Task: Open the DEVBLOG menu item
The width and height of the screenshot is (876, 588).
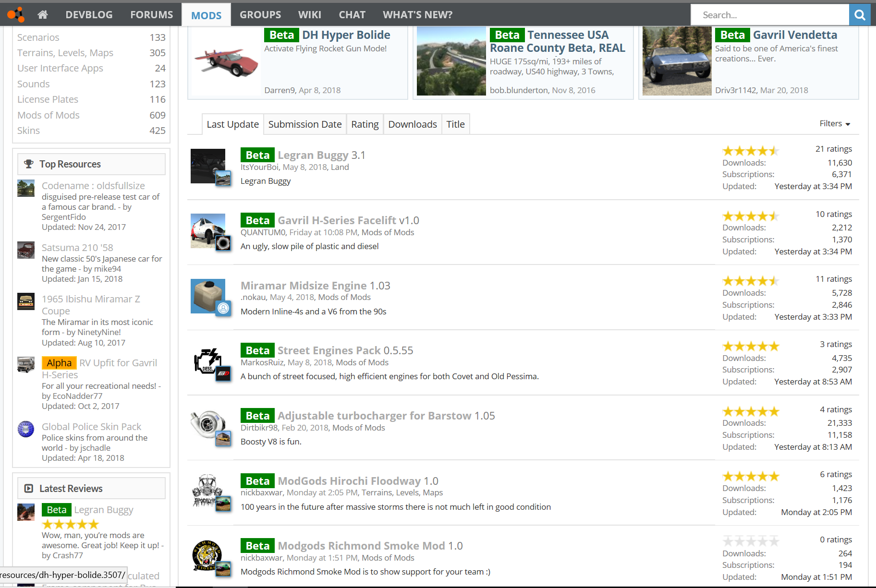Action: pyautogui.click(x=89, y=15)
